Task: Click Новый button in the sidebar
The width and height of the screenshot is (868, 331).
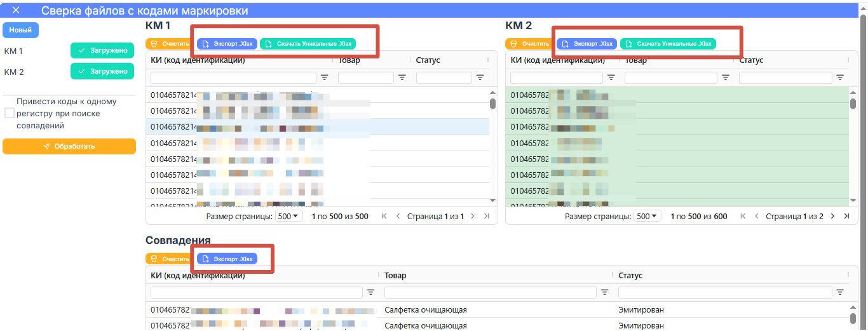Action: [21, 30]
